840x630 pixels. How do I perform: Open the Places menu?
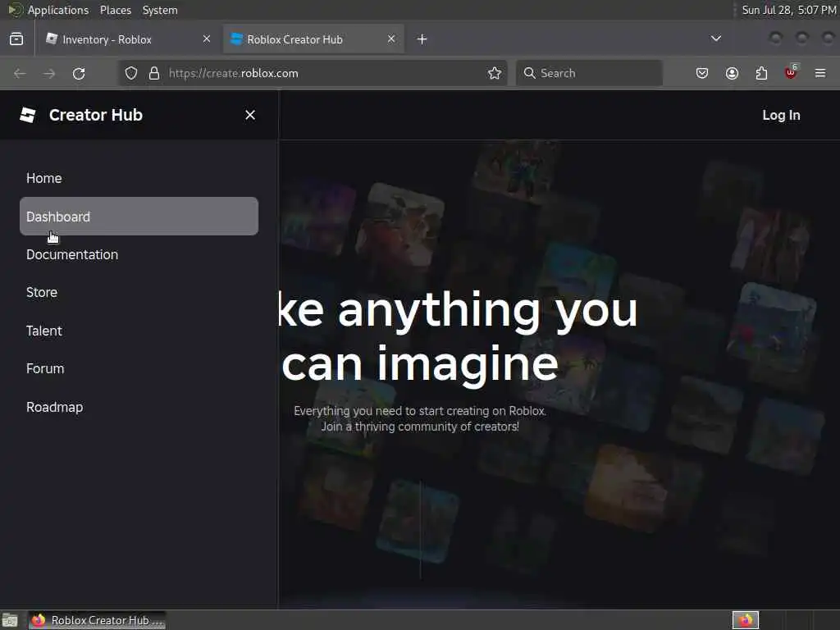click(x=115, y=10)
